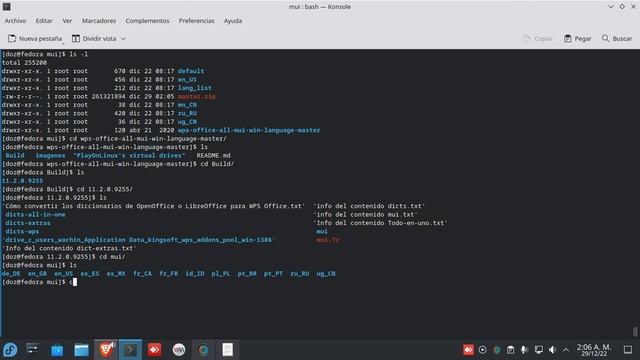Open the clock showing 2:06 A. M.

pos(594,350)
